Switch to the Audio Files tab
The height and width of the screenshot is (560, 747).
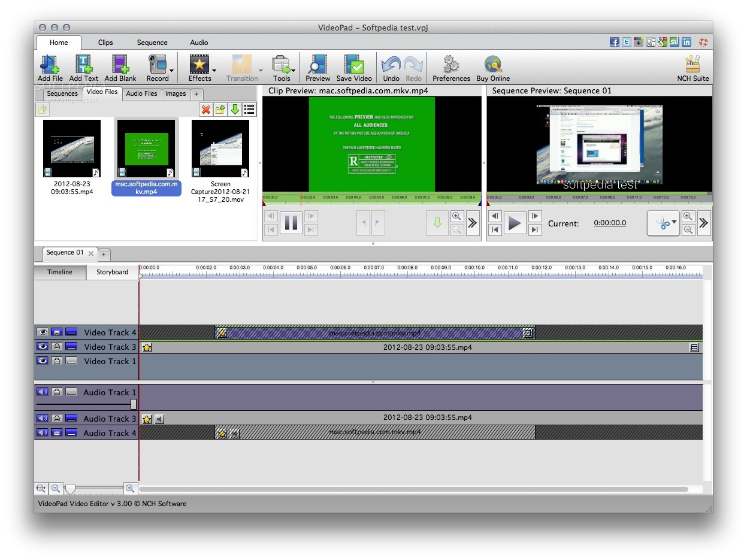[141, 93]
